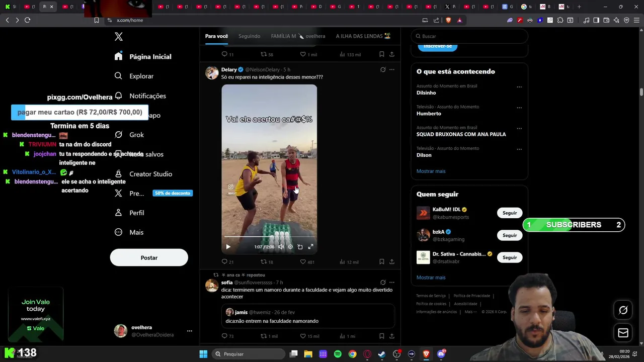This screenshot has height=362, width=644.
Task: Switch to the FAMÍLIA M ovelhera tab
Action: pos(298,36)
